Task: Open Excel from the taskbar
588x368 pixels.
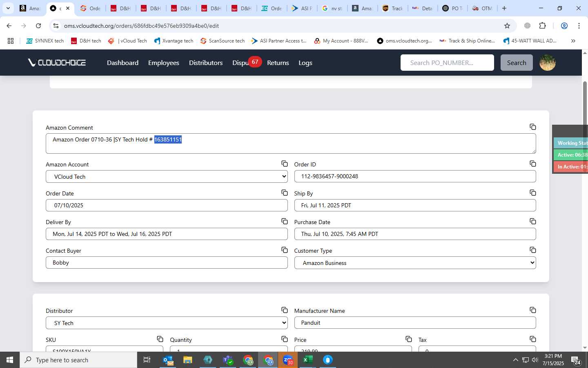Action: (307, 360)
